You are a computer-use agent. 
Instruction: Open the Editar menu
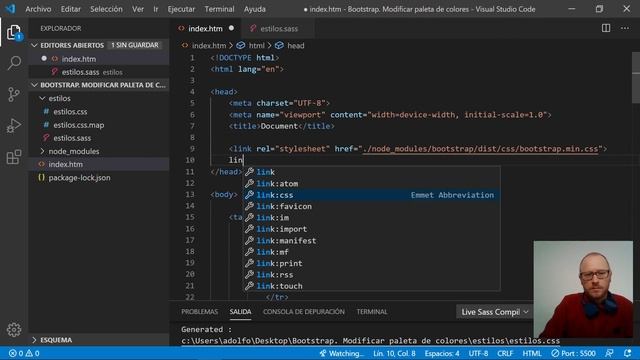click(71, 9)
